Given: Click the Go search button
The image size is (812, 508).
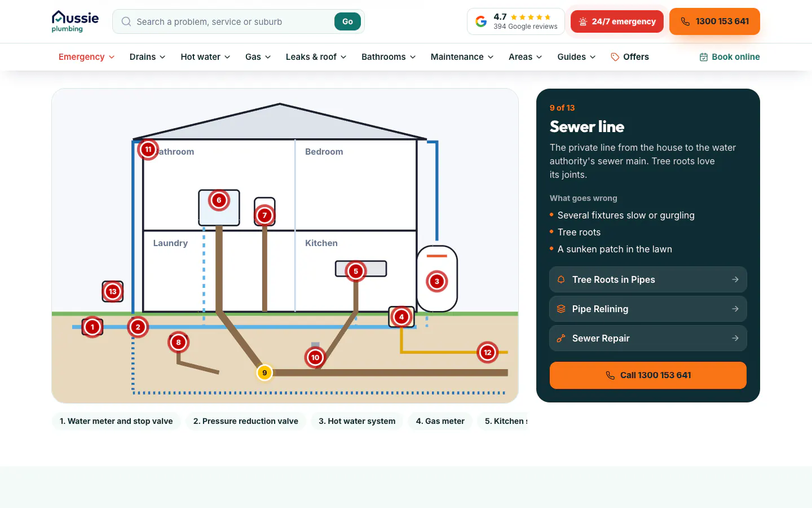Looking at the screenshot, I should click(347, 21).
